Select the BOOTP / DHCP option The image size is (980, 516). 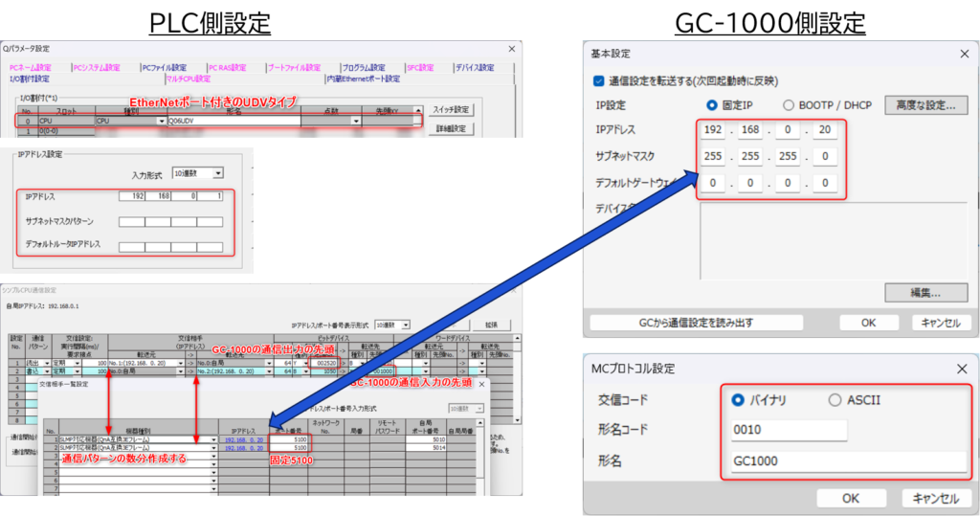pyautogui.click(x=789, y=105)
